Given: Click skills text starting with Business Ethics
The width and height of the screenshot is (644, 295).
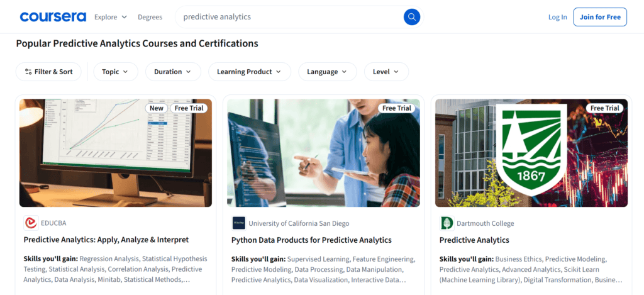Looking at the screenshot, I should [531, 269].
